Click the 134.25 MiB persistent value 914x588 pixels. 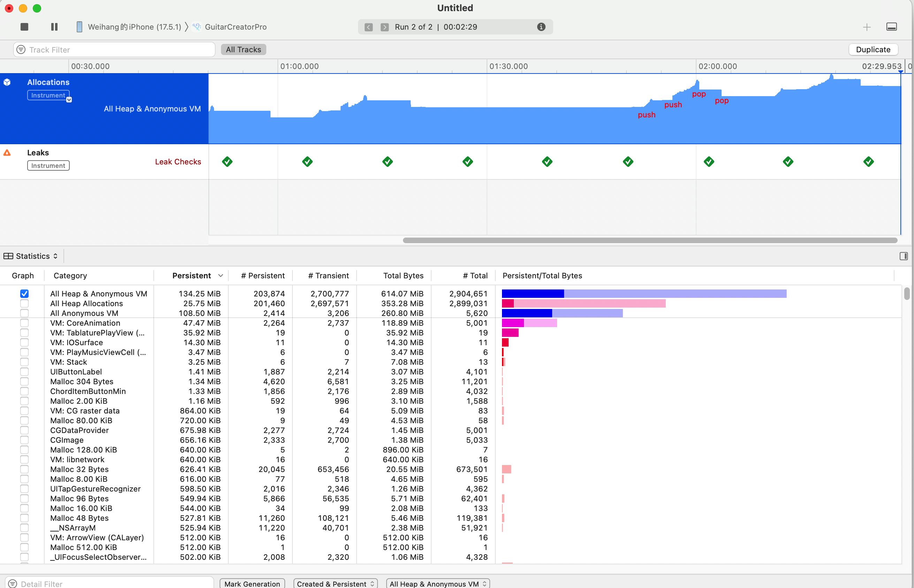[x=199, y=294]
